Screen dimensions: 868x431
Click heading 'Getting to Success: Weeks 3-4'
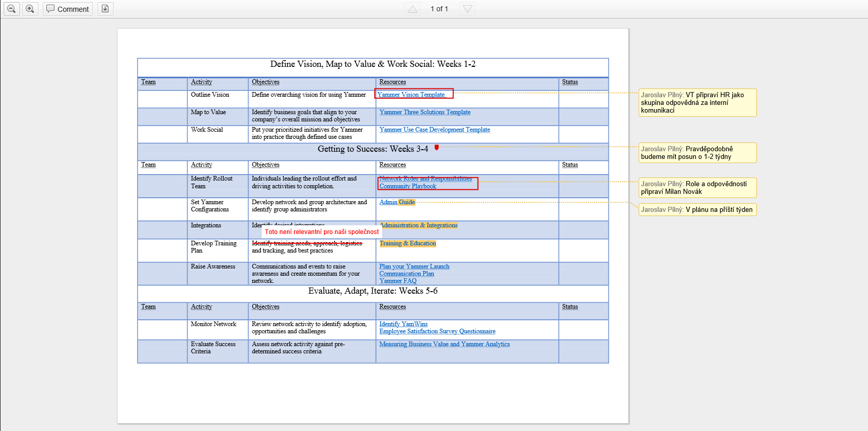pyautogui.click(x=373, y=149)
